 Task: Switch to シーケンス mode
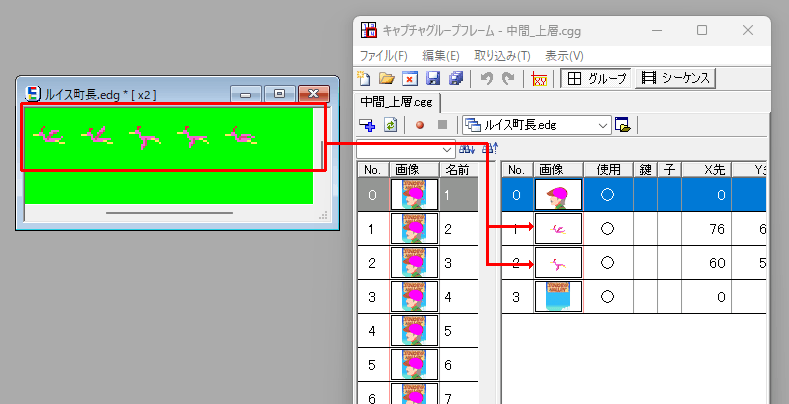click(675, 78)
